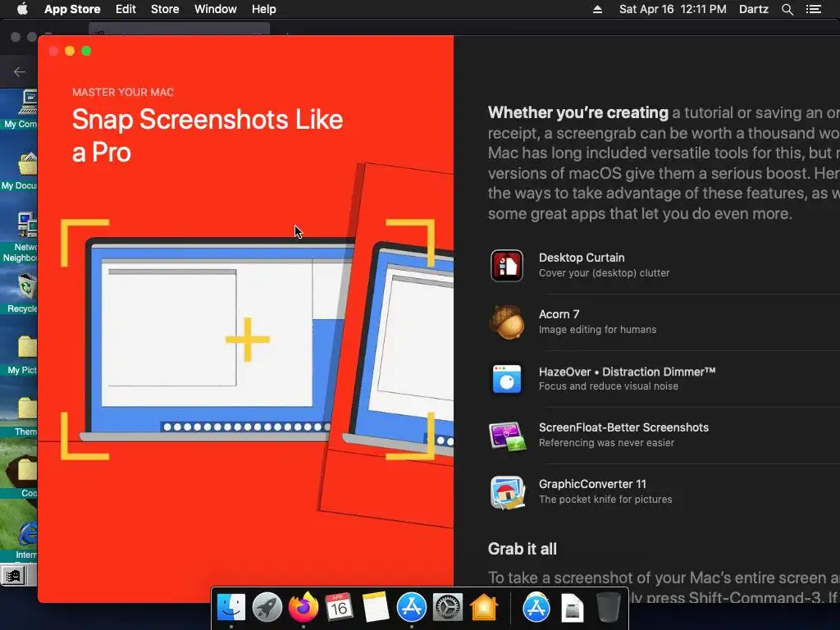The width and height of the screenshot is (840, 630).
Task: Click the Dartz user name in menu bar
Action: [x=753, y=9]
